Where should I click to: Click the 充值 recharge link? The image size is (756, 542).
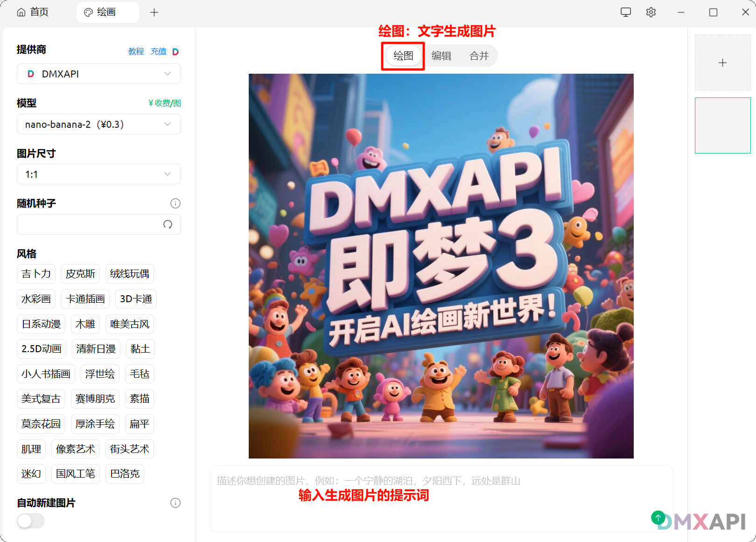[158, 51]
